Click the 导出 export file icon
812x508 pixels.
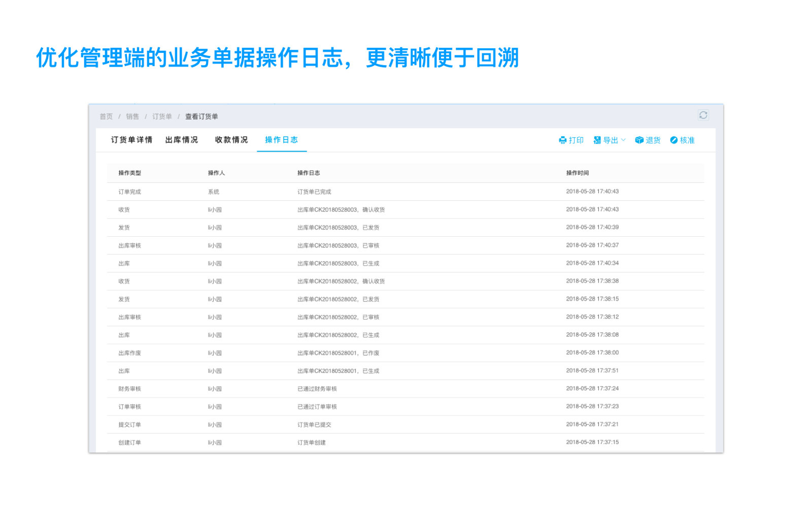[x=597, y=140]
